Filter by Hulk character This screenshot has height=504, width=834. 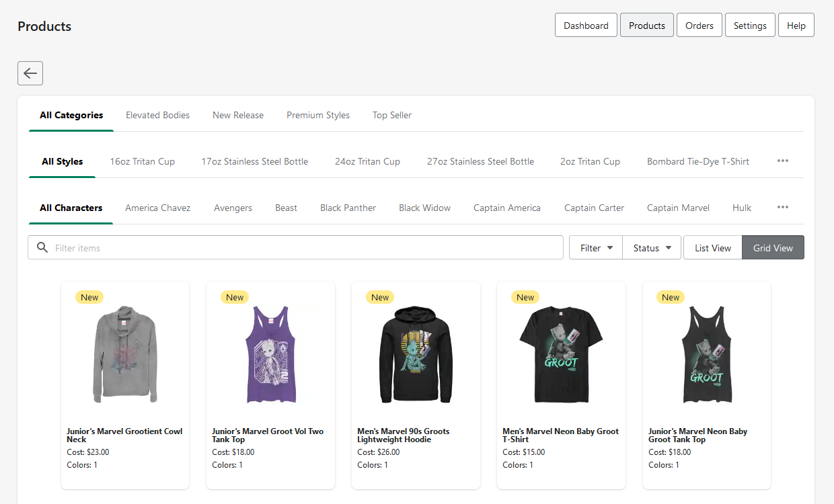[x=742, y=208]
